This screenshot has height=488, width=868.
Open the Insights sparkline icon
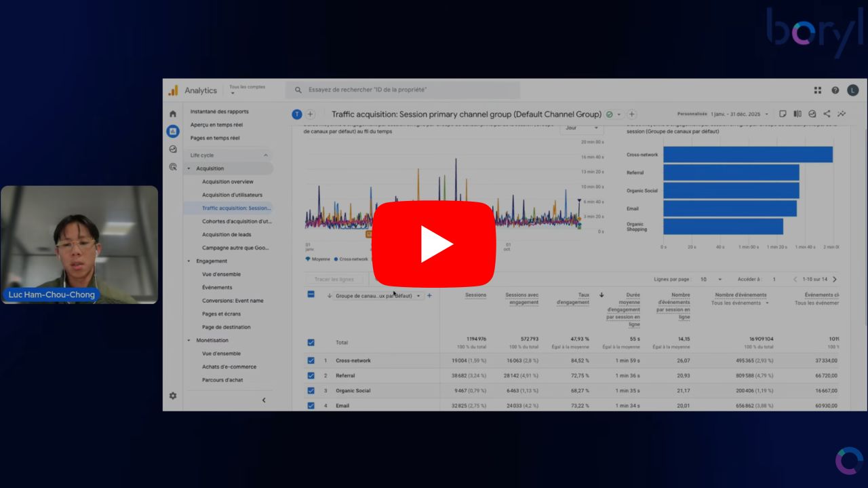tap(842, 114)
